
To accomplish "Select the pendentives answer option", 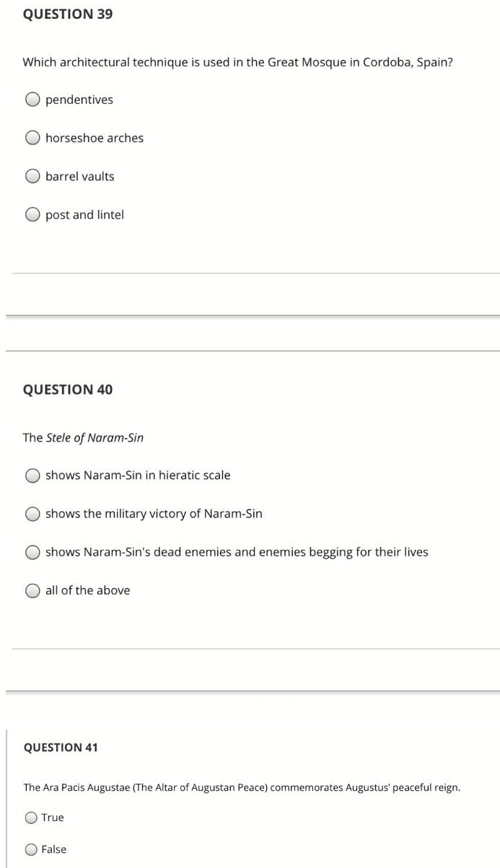I will click(32, 100).
